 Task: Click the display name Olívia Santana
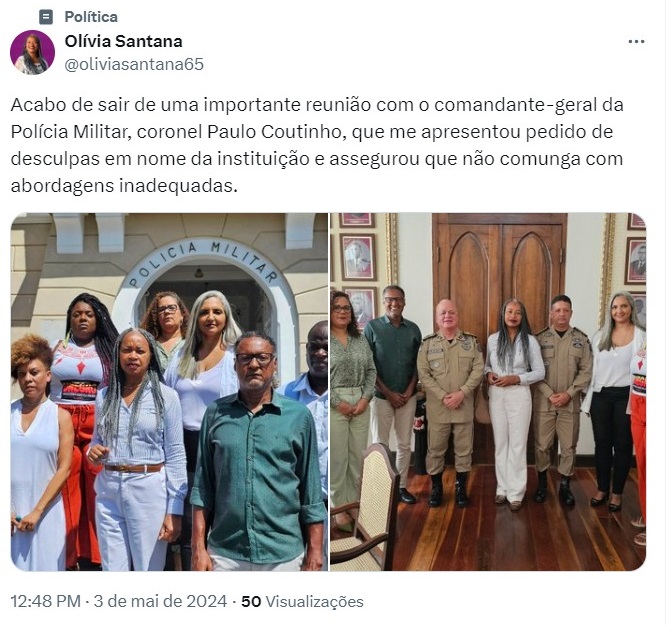123,41
